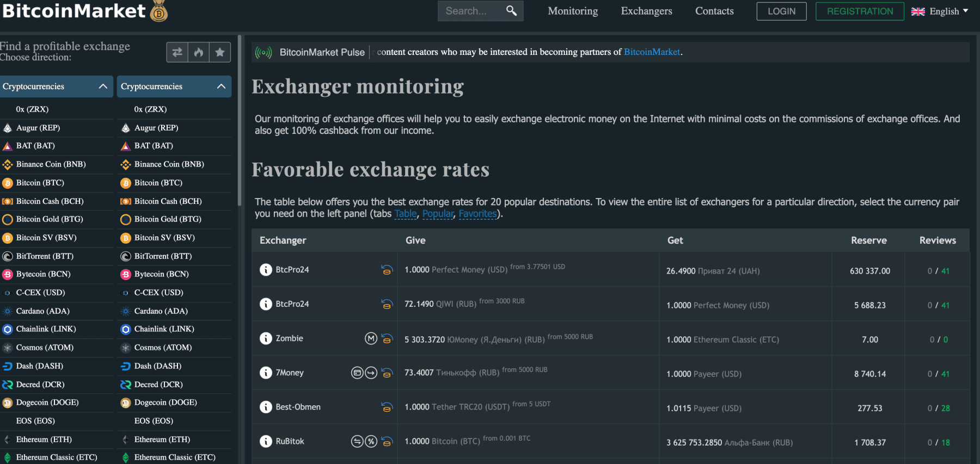The width and height of the screenshot is (980, 464).
Task: Click the percent badge icon in RuBitok row
Action: point(371,442)
